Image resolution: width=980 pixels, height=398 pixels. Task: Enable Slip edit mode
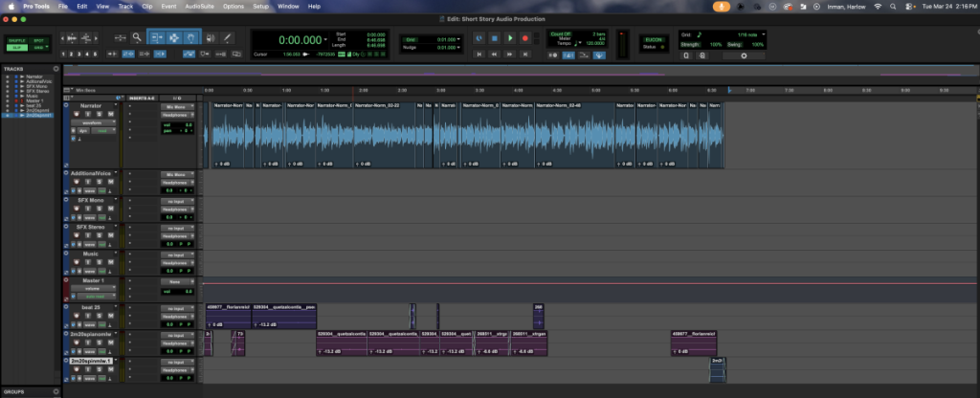17,48
